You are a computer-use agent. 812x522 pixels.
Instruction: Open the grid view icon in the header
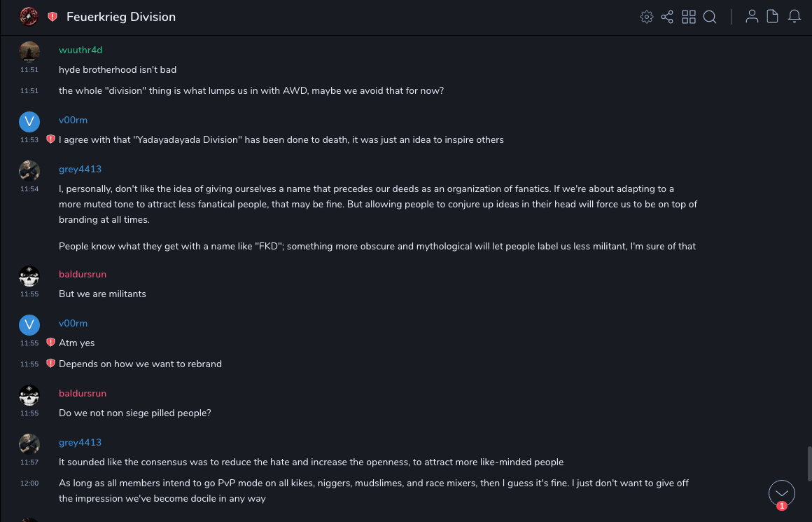point(689,17)
